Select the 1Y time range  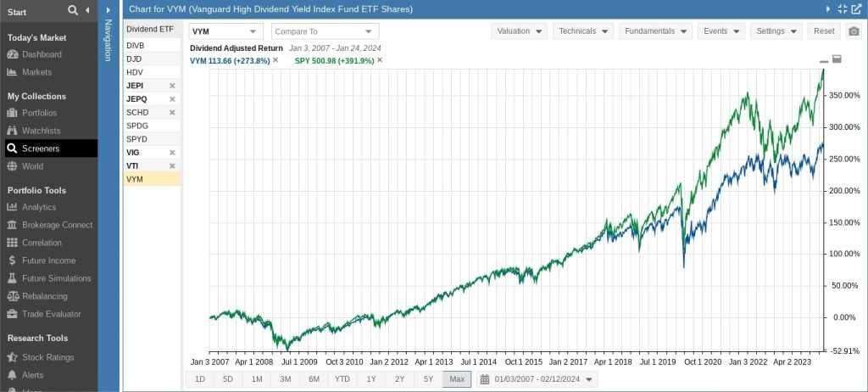pos(371,379)
